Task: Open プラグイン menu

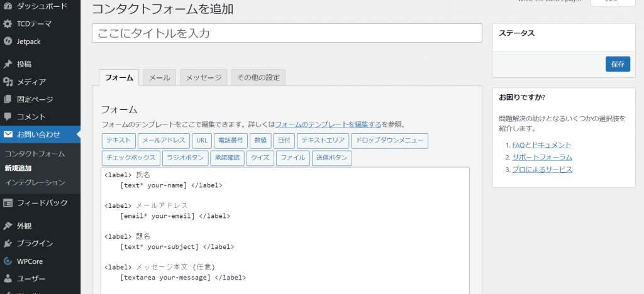Action: coord(35,244)
